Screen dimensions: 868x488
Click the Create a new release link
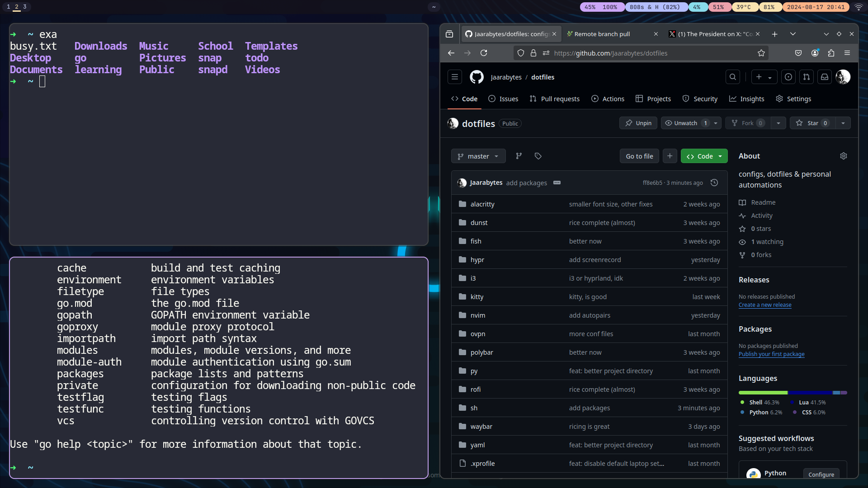coord(765,305)
